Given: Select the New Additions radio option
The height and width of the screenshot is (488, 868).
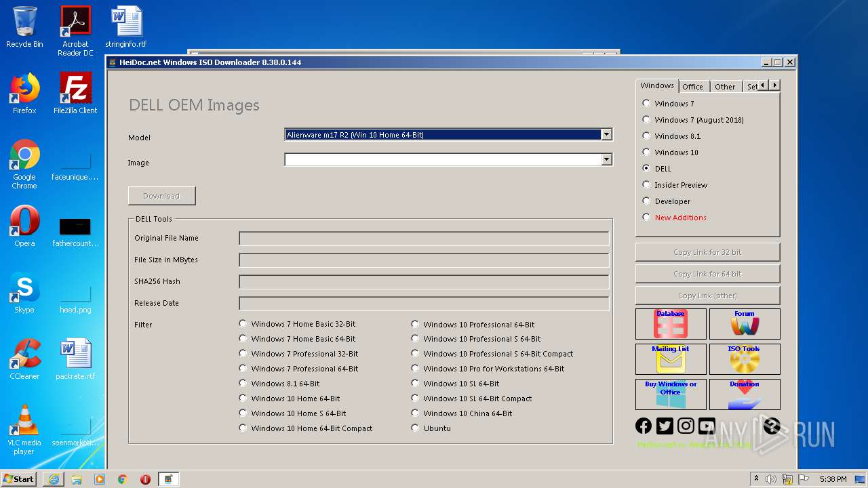Looking at the screenshot, I should (x=674, y=218).
